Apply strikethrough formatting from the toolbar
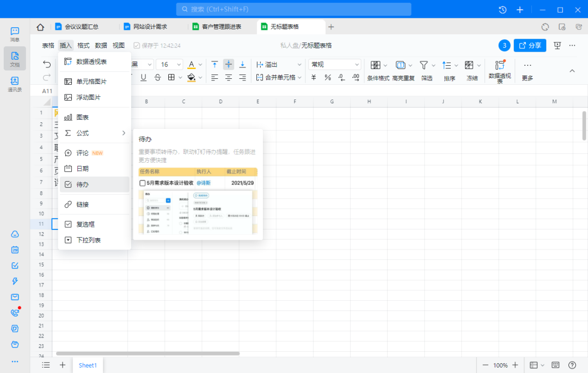Image resolution: width=588 pixels, height=373 pixels. click(x=157, y=78)
